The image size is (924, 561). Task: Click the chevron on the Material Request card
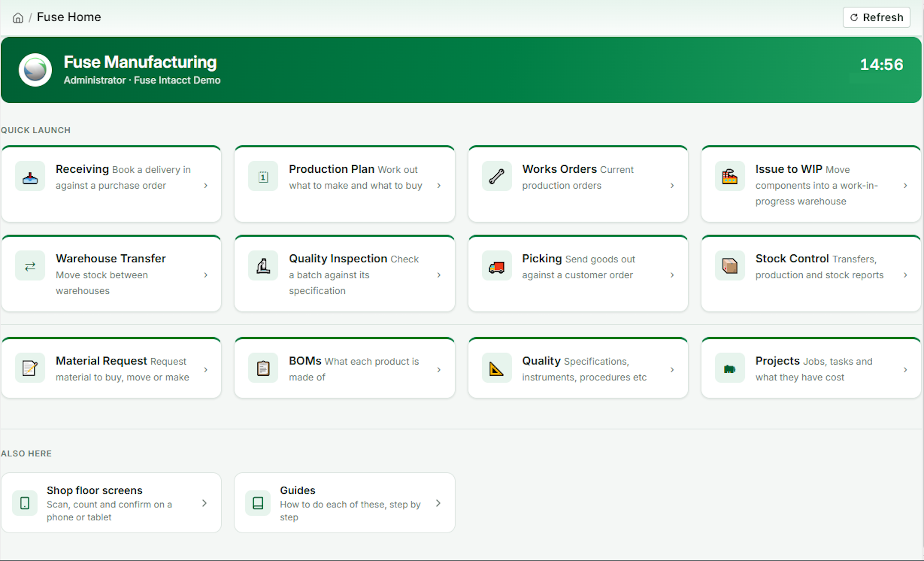(x=205, y=369)
